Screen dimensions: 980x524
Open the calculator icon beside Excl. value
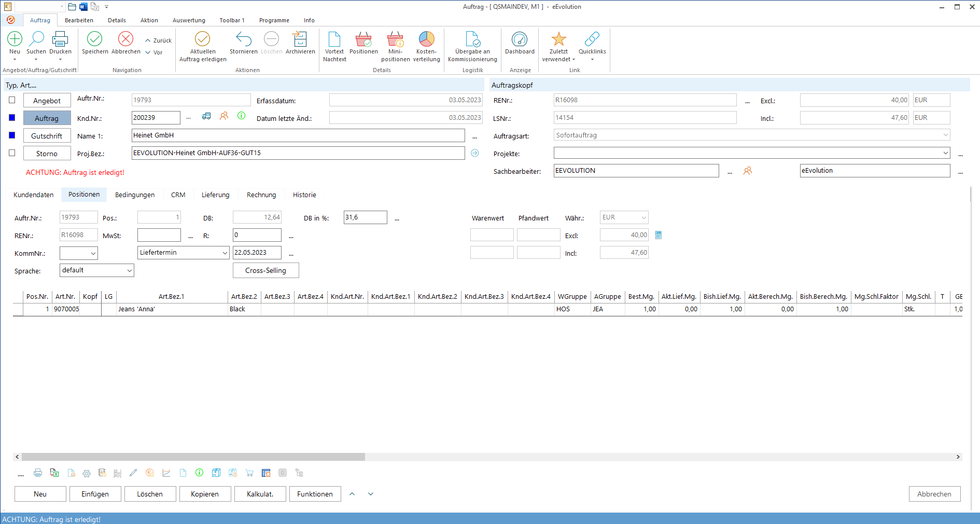click(x=659, y=235)
